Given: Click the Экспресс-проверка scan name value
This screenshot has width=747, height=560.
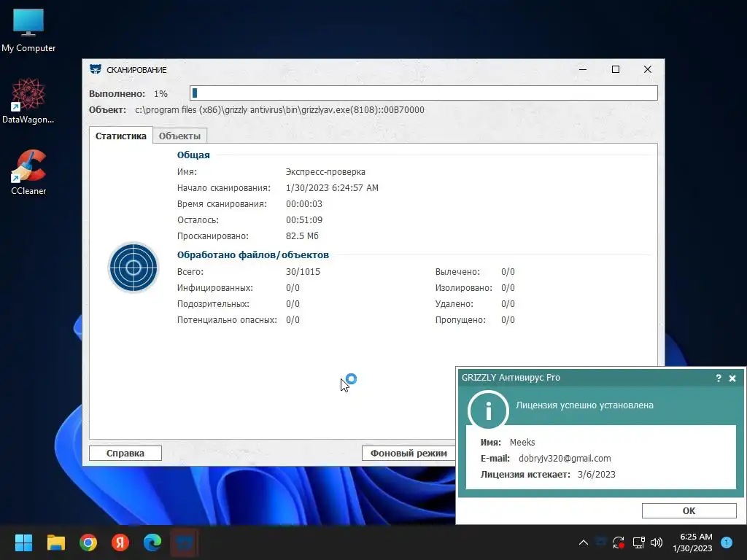Looking at the screenshot, I should pyautogui.click(x=325, y=172).
